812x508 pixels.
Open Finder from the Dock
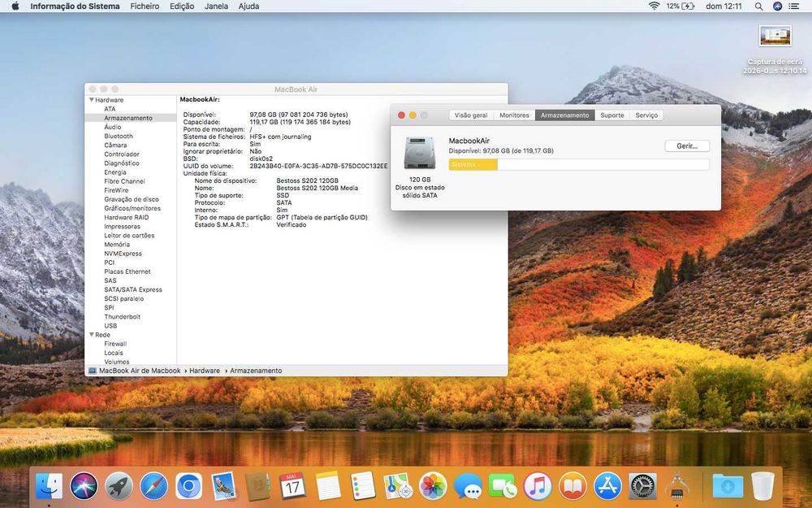coord(50,487)
